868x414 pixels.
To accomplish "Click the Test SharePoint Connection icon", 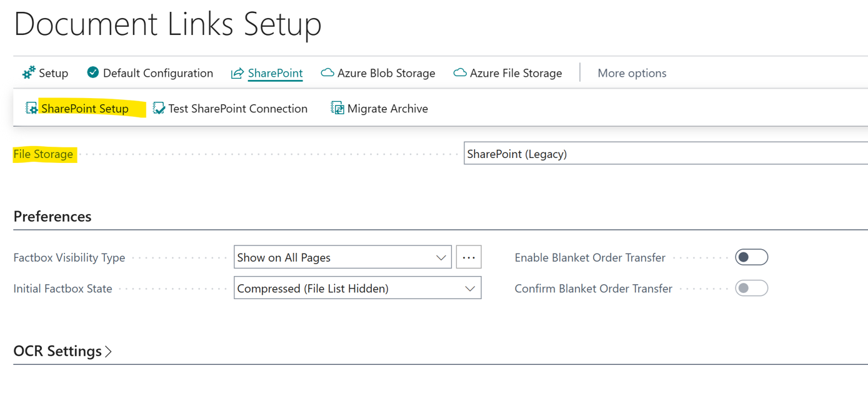I will point(159,109).
